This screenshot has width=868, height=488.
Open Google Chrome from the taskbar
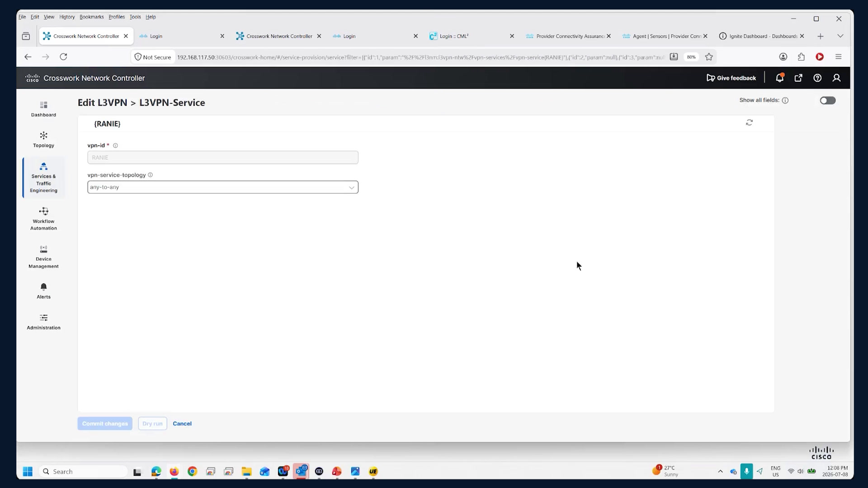192,471
